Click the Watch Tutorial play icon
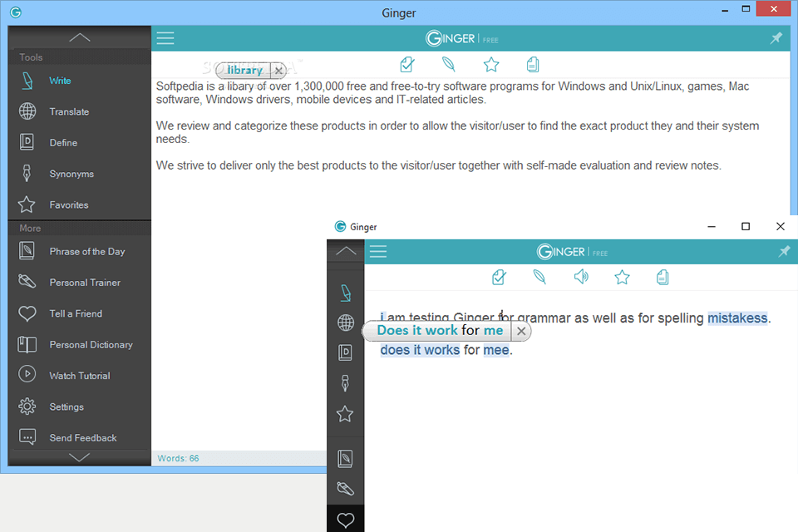The width and height of the screenshot is (798, 532). tap(27, 374)
